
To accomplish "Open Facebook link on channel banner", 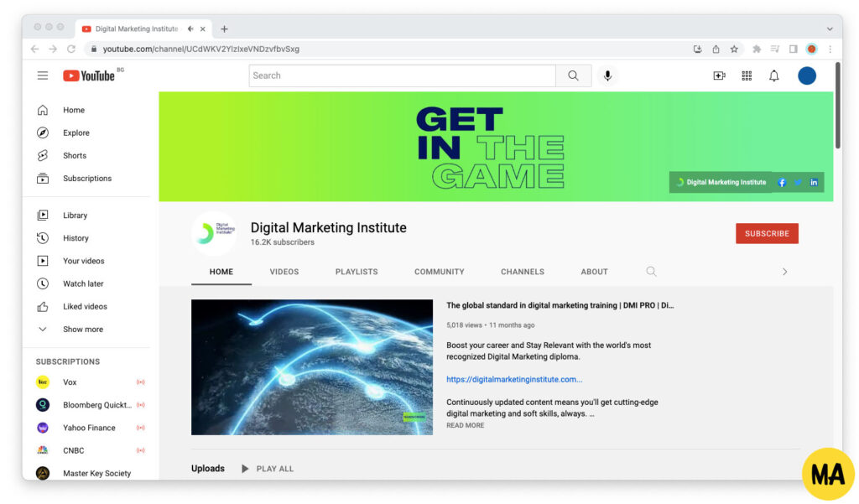I will 782,183.
